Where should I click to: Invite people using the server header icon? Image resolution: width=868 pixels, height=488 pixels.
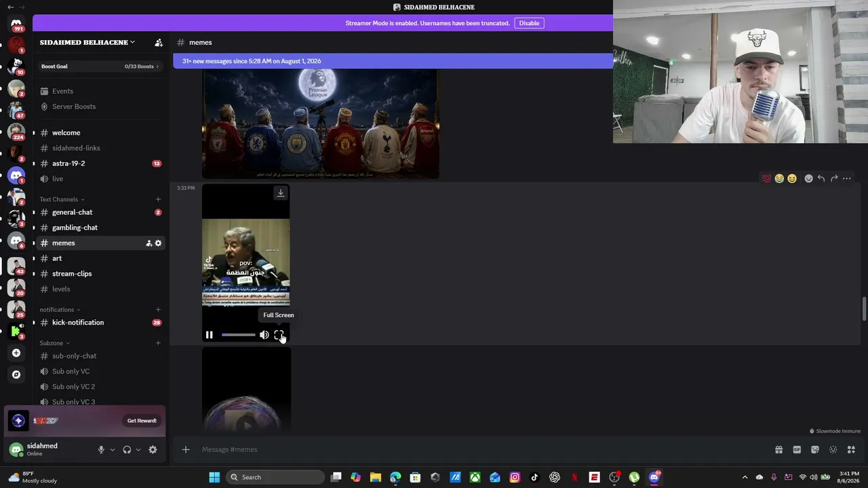[x=159, y=43]
